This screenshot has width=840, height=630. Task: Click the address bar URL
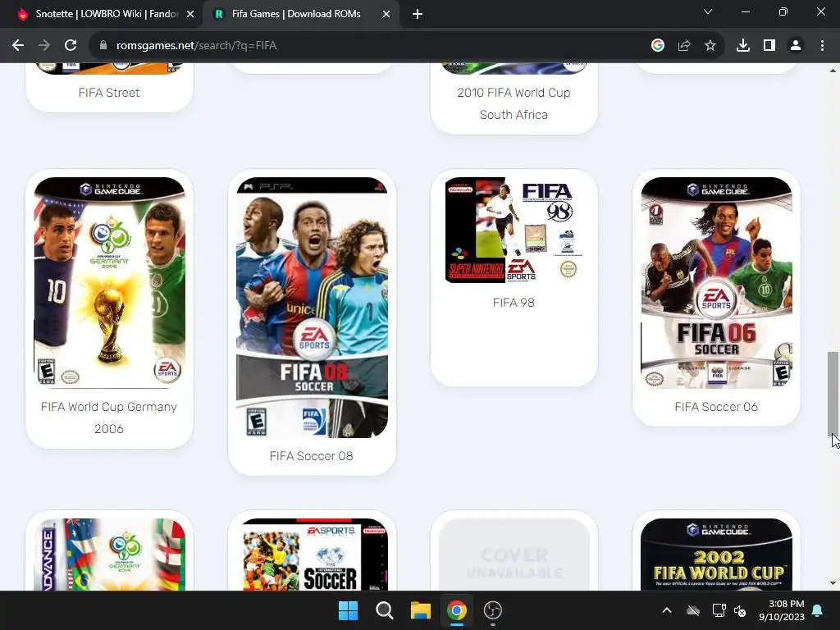tap(196, 46)
